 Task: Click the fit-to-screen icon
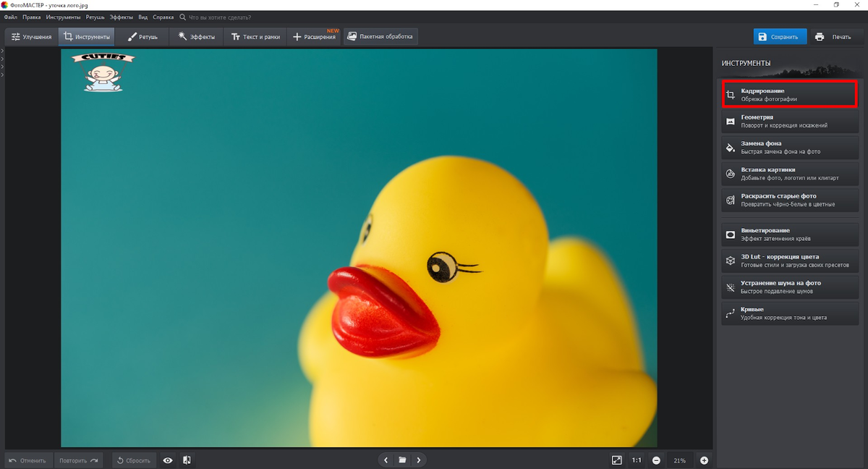coord(617,460)
